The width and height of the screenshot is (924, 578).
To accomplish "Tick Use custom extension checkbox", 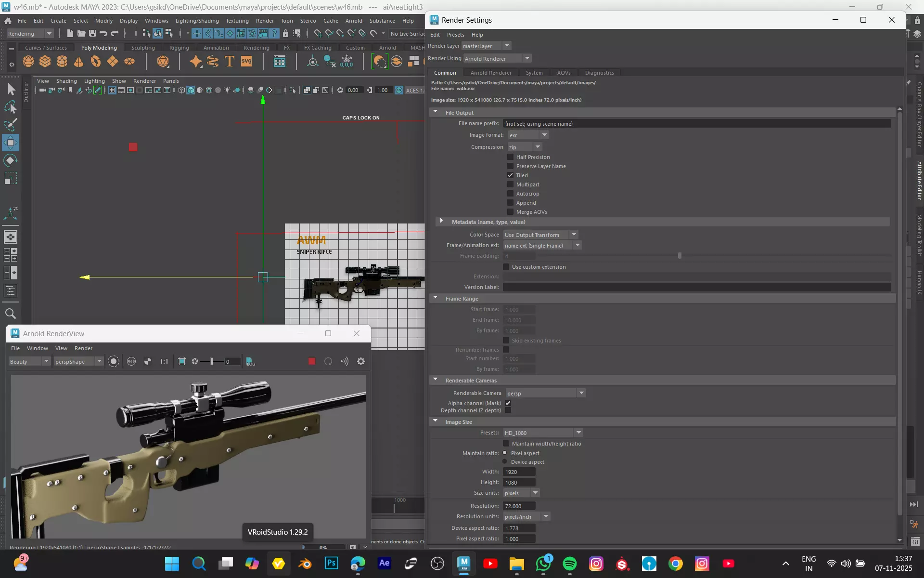I will (x=506, y=267).
